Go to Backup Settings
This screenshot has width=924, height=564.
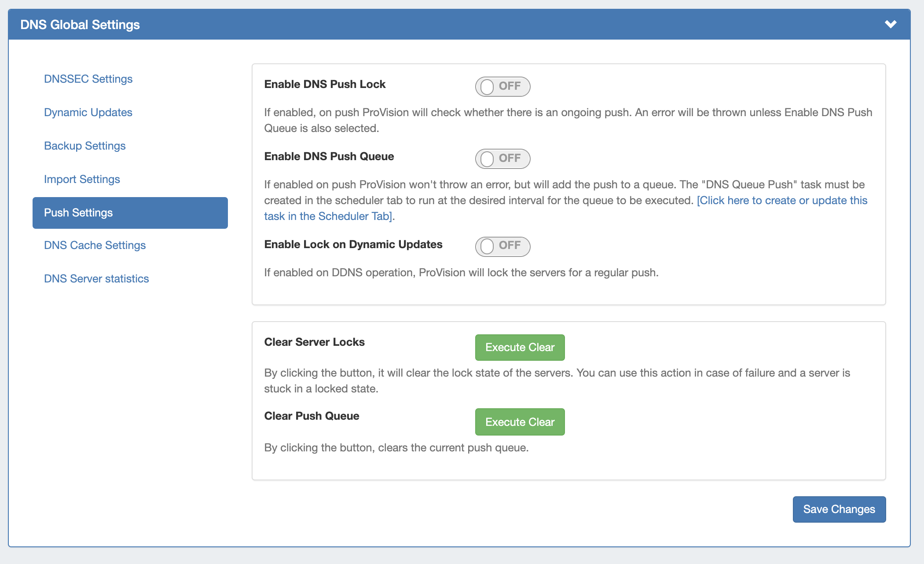[84, 146]
